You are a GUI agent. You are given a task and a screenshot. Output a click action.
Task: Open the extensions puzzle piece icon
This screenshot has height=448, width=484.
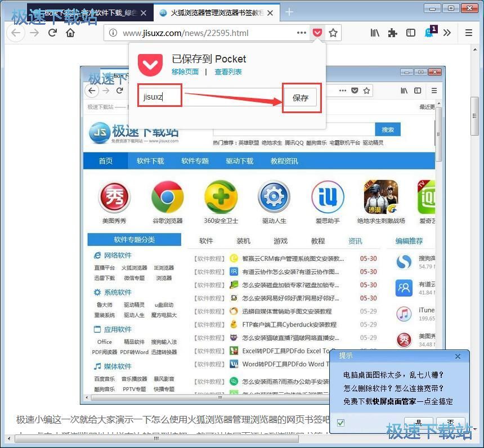pyautogui.click(x=392, y=33)
